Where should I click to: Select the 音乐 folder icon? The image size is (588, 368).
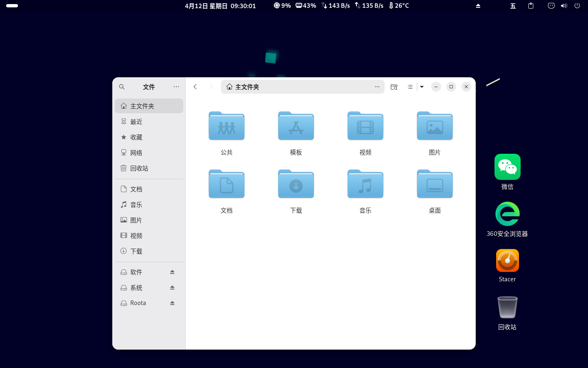[365, 184]
